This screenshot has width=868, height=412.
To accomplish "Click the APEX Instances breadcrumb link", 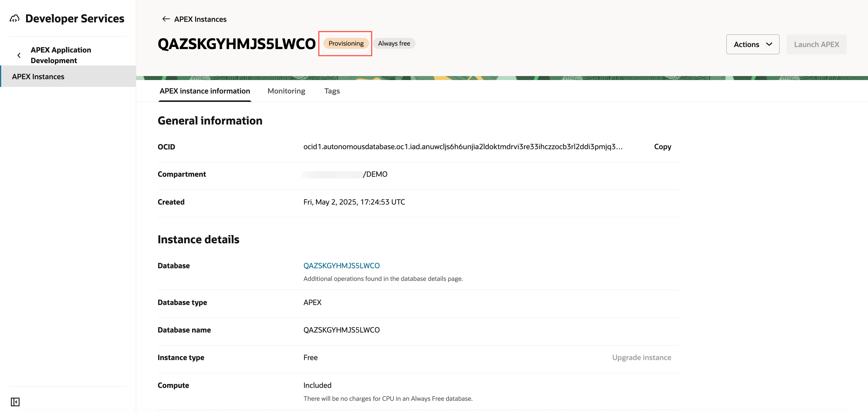I will (x=200, y=19).
